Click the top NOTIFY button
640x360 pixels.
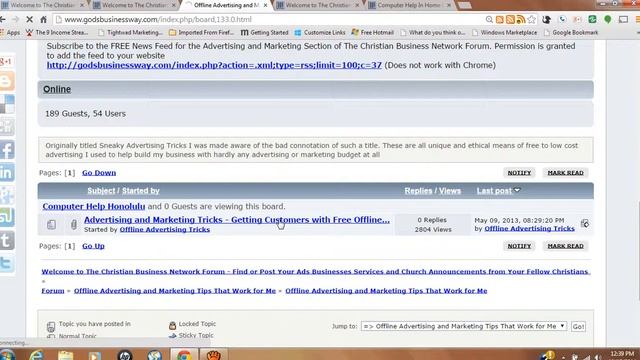point(519,173)
